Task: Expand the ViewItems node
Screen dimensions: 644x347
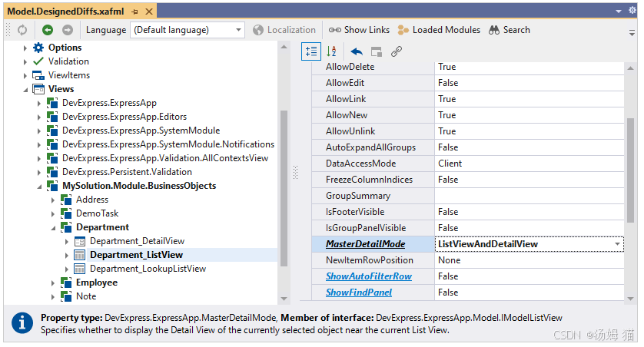Action: pos(25,76)
